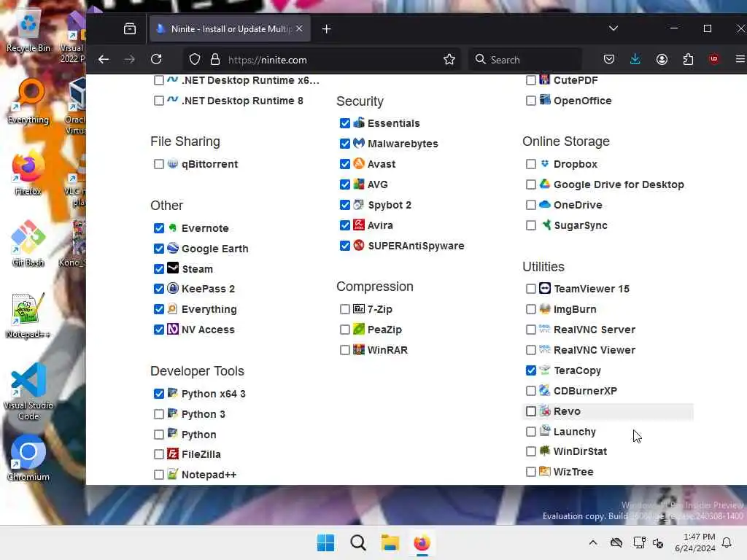Check the 7-Zip checkbox
This screenshot has width=747, height=560.
pyautogui.click(x=345, y=309)
